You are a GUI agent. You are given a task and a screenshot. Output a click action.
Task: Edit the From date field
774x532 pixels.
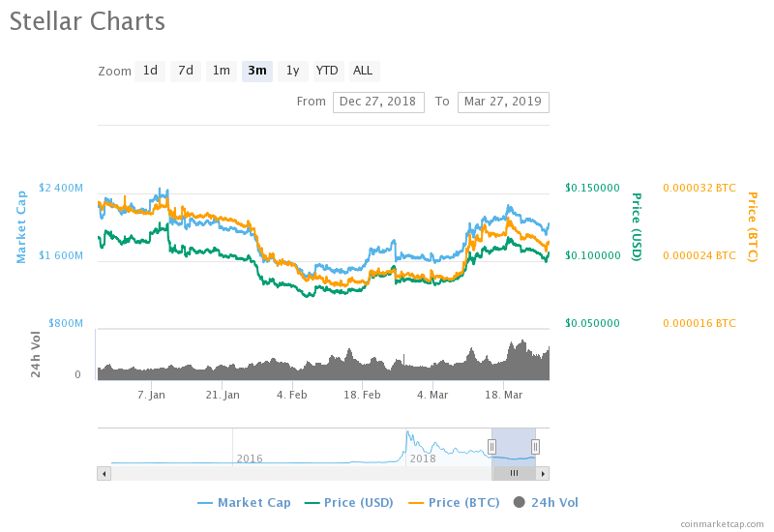(378, 103)
